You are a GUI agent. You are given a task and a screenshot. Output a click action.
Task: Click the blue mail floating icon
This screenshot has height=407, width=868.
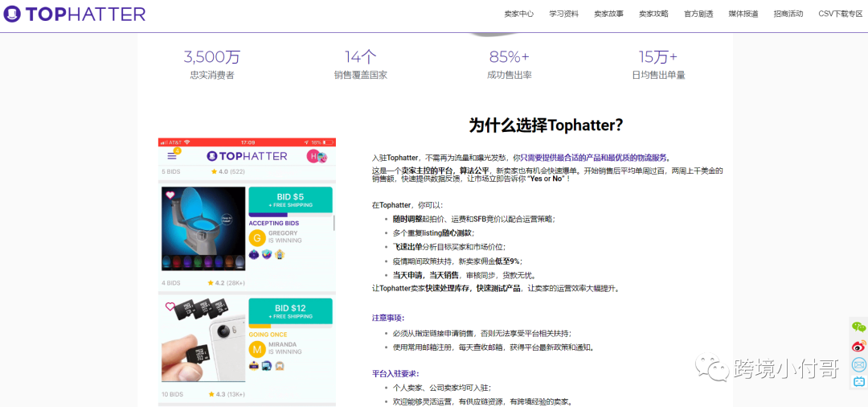click(x=858, y=364)
